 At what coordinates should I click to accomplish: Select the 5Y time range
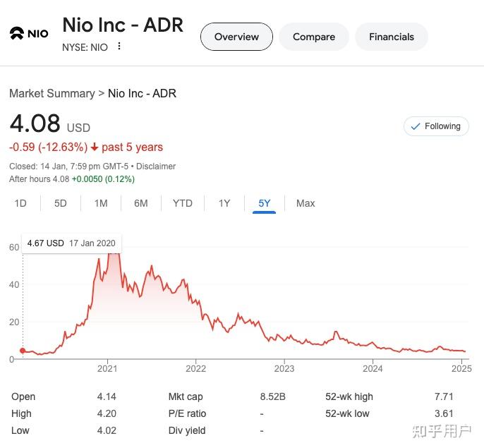[x=265, y=203]
